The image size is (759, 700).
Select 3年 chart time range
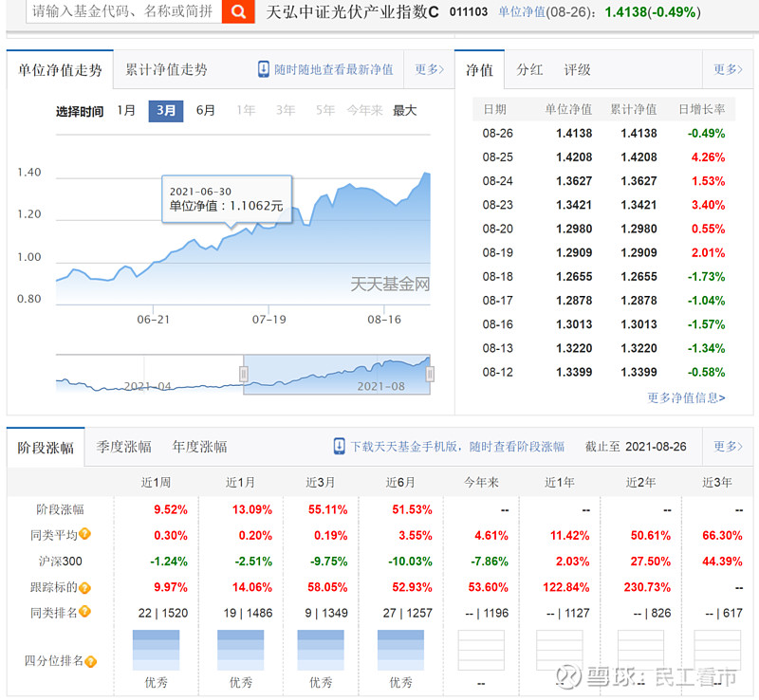286,110
